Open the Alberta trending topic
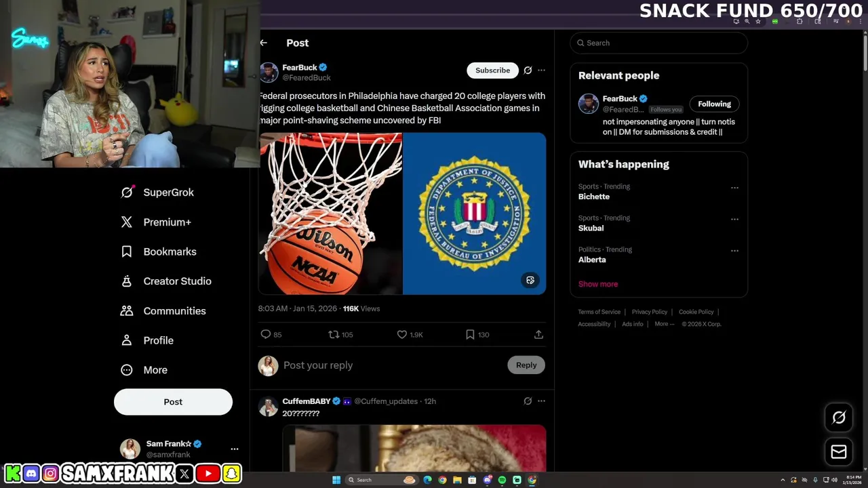The height and width of the screenshot is (488, 868). (592, 260)
